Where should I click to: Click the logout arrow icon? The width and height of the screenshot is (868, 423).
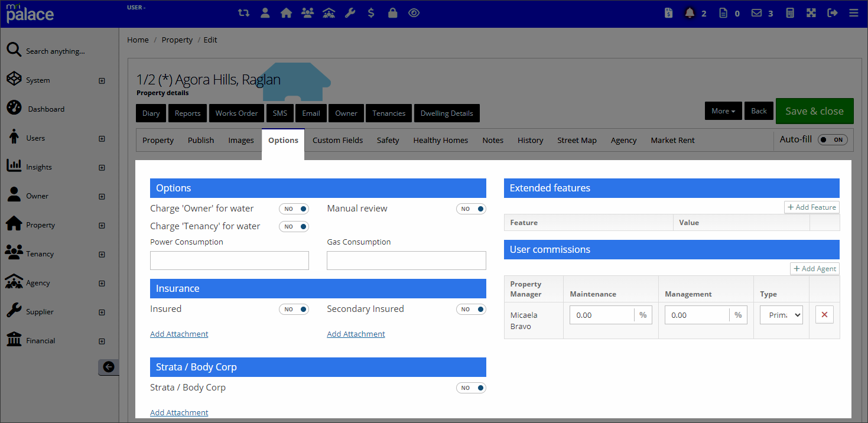pos(833,13)
